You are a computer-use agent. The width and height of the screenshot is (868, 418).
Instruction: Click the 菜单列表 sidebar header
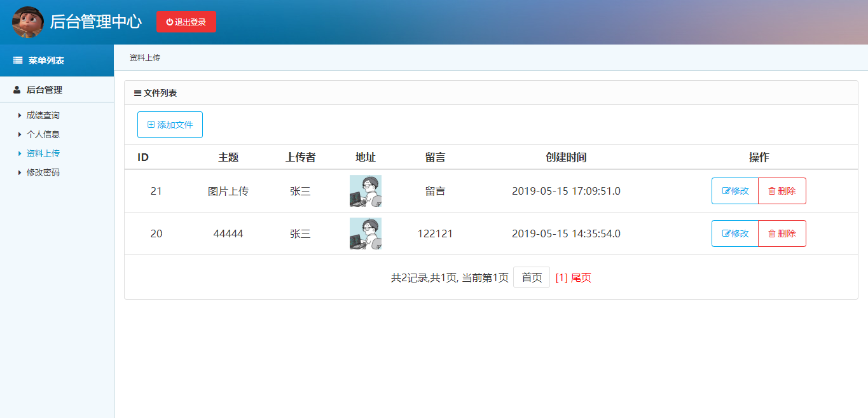tap(57, 60)
